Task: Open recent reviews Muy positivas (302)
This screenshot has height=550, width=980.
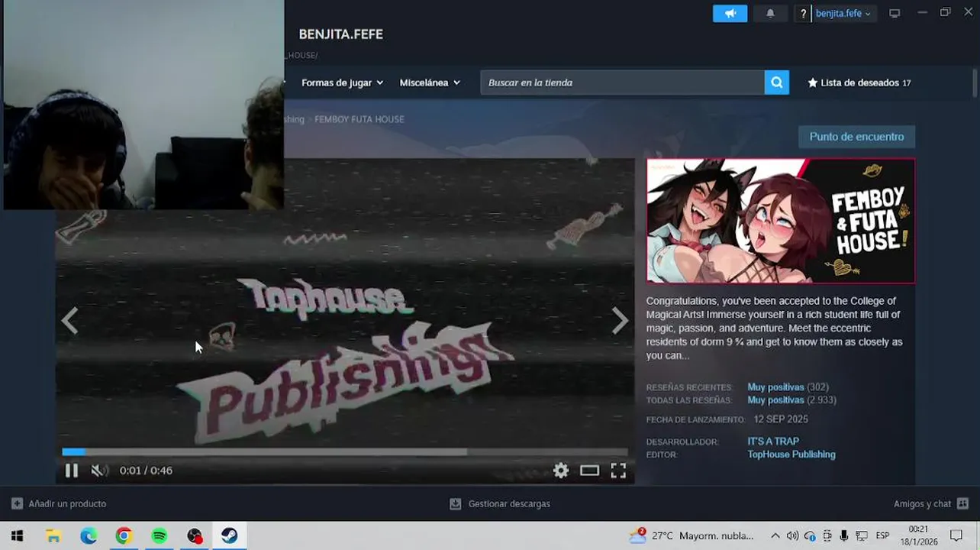Action: 788,387
